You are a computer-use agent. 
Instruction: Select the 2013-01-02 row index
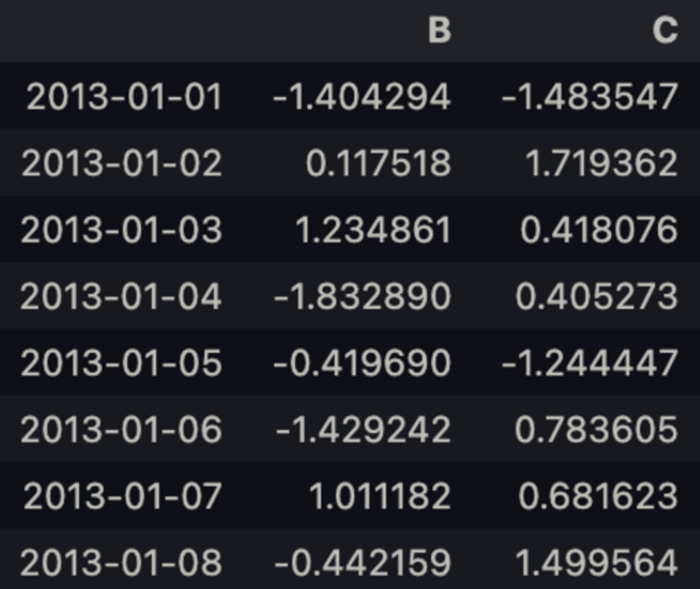click(122, 163)
